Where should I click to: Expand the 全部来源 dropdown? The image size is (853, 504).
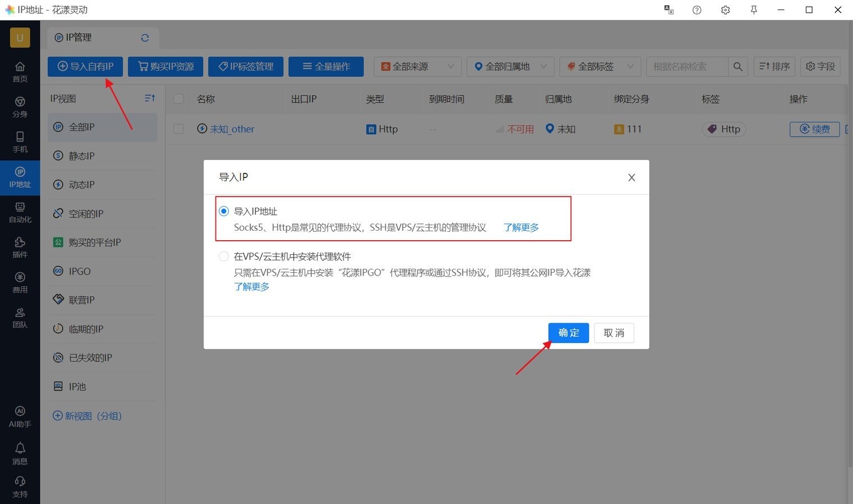(x=418, y=67)
